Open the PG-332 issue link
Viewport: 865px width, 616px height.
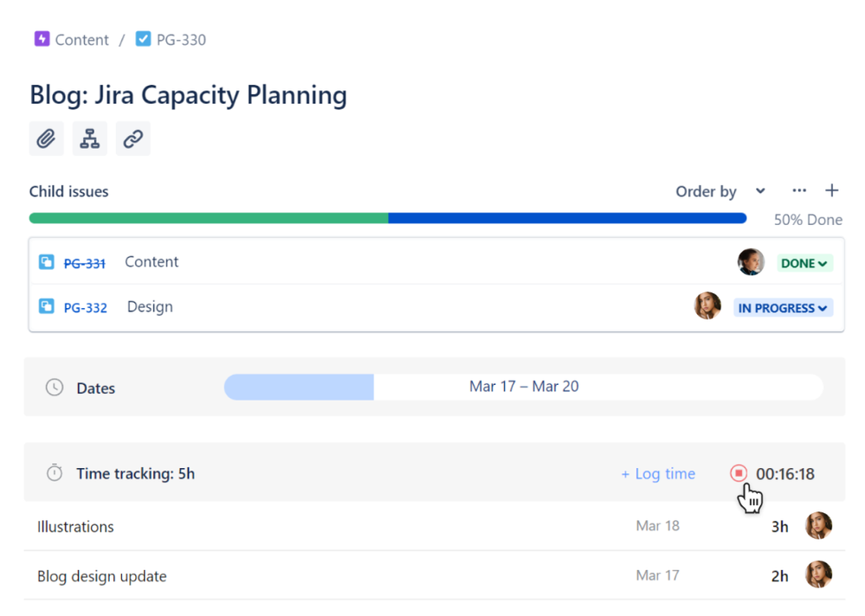(x=86, y=307)
